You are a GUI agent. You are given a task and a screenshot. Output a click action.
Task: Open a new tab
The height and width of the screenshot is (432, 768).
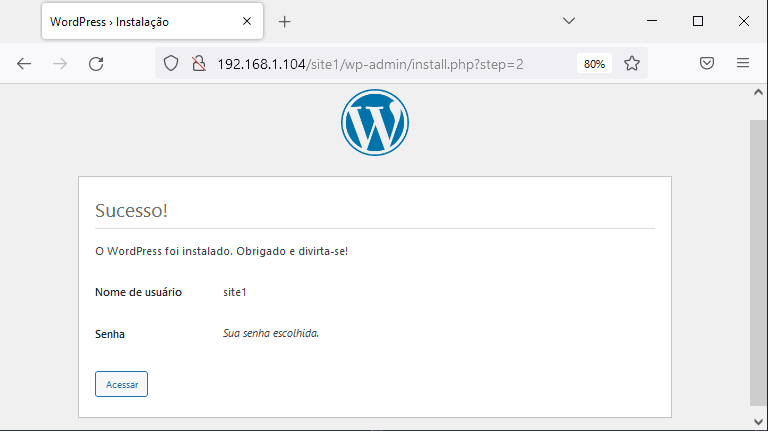pyautogui.click(x=285, y=22)
